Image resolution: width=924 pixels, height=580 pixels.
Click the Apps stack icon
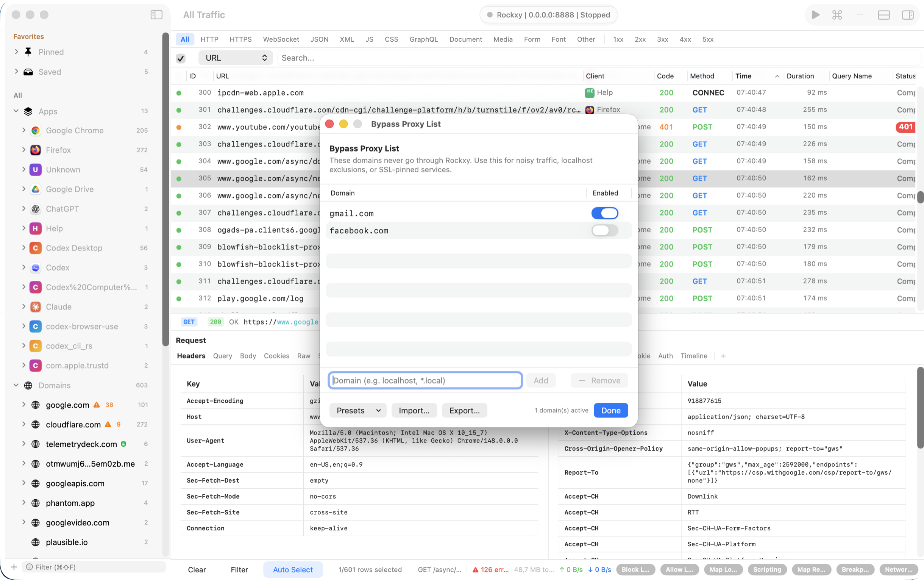coord(28,111)
